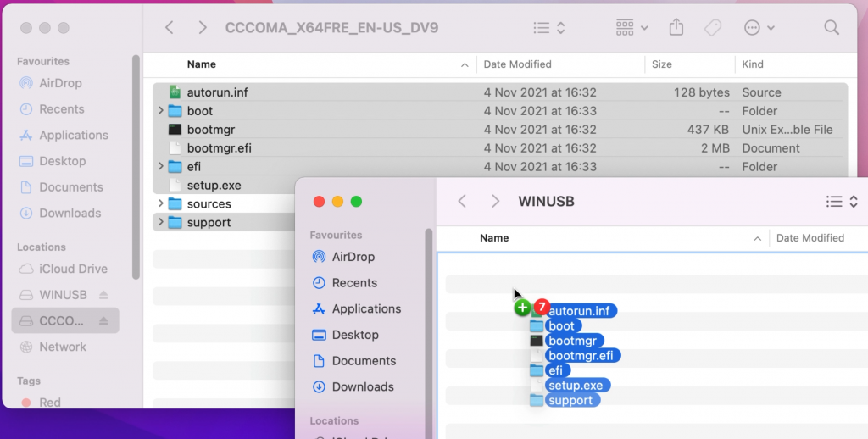Open the more actions menu in the CCCOMA window
Image resolution: width=868 pixels, height=439 pixels.
pos(759,28)
